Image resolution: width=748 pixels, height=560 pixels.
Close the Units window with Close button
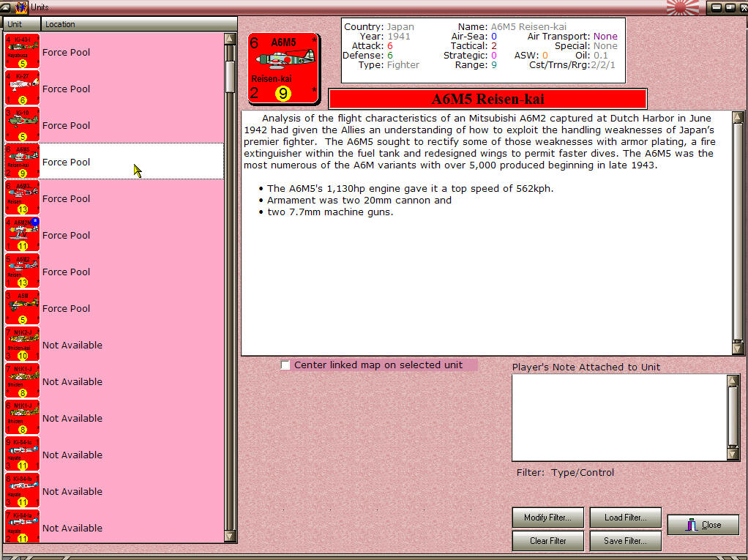coord(703,525)
